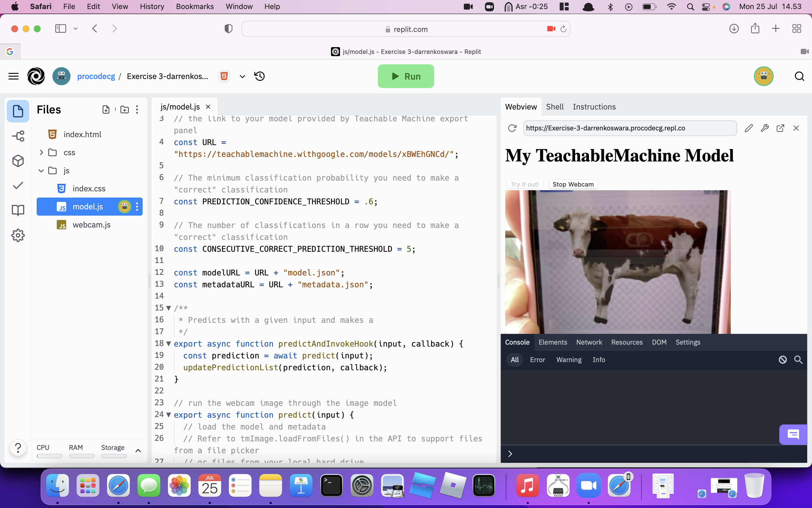
Task: Open the procodecg team link
Action: click(x=96, y=76)
